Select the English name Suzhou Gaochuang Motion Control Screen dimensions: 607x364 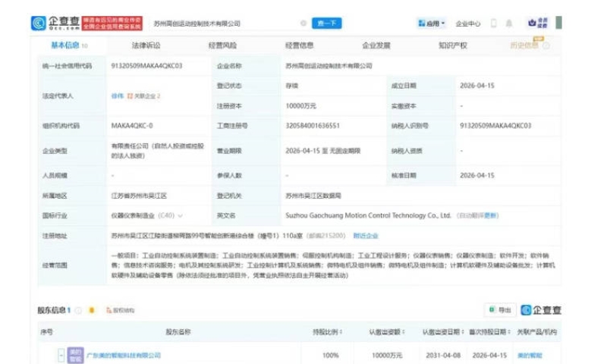tap(368, 215)
